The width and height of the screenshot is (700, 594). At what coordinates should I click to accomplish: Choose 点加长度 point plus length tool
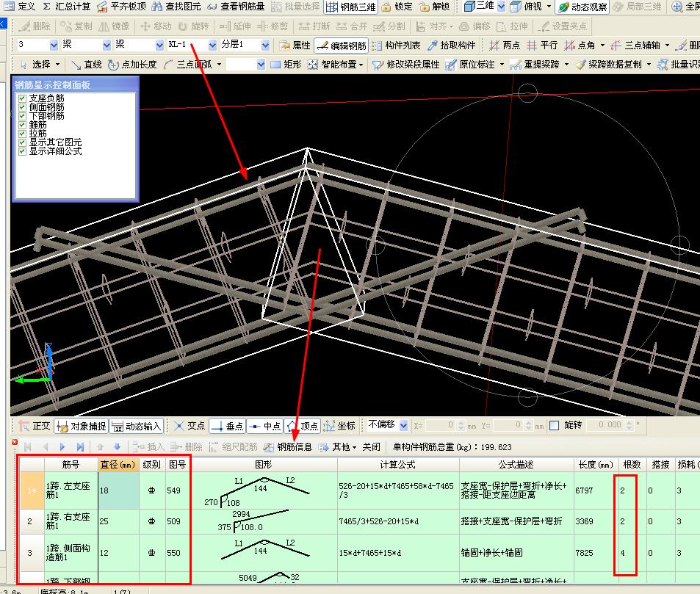coord(132,65)
